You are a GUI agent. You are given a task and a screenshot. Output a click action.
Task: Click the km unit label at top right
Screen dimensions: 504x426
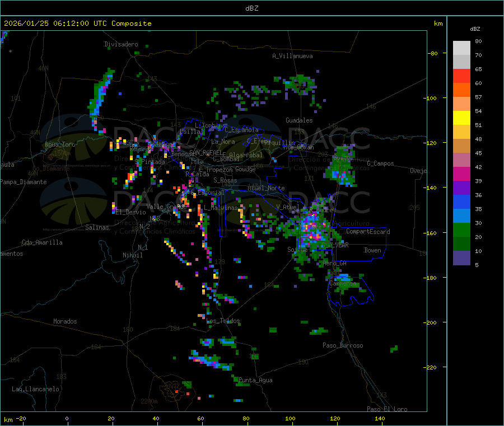(x=438, y=24)
